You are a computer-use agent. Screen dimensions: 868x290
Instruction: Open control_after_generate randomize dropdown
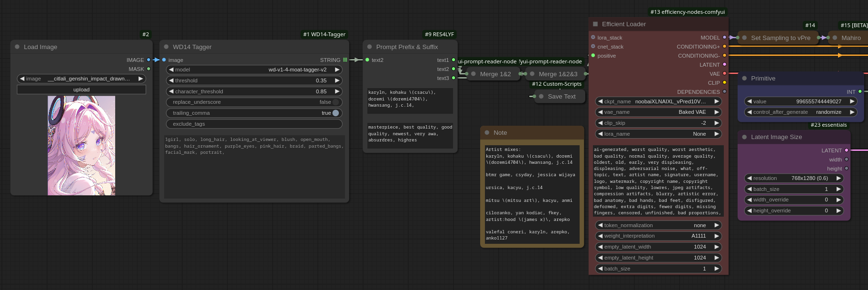click(x=801, y=112)
